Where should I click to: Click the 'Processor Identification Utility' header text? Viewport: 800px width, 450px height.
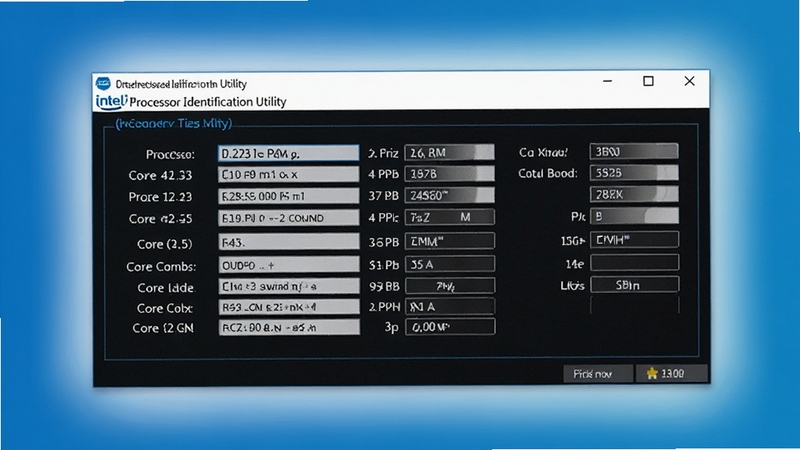tap(208, 102)
